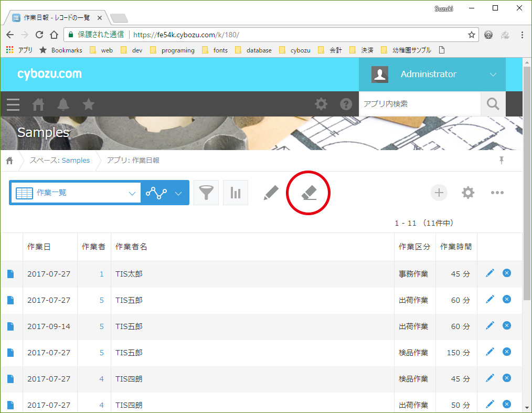
Task: Open a new browser tab
Action: pos(119,18)
